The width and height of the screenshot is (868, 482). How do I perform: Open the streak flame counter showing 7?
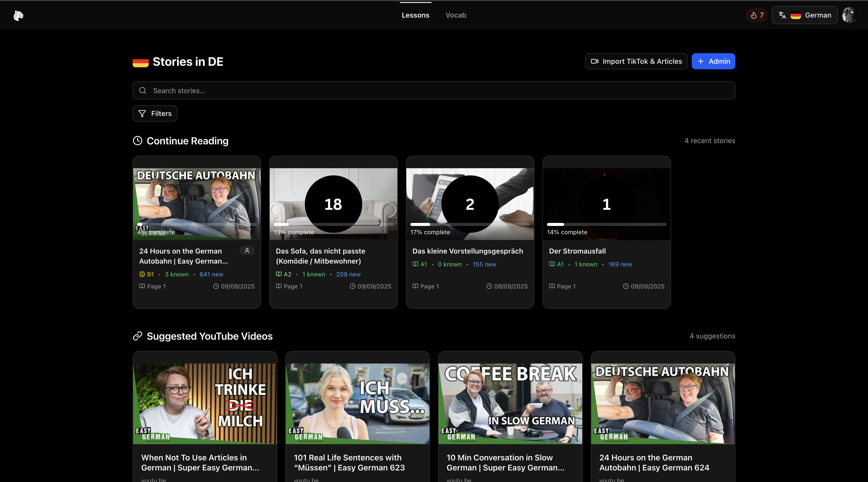757,15
